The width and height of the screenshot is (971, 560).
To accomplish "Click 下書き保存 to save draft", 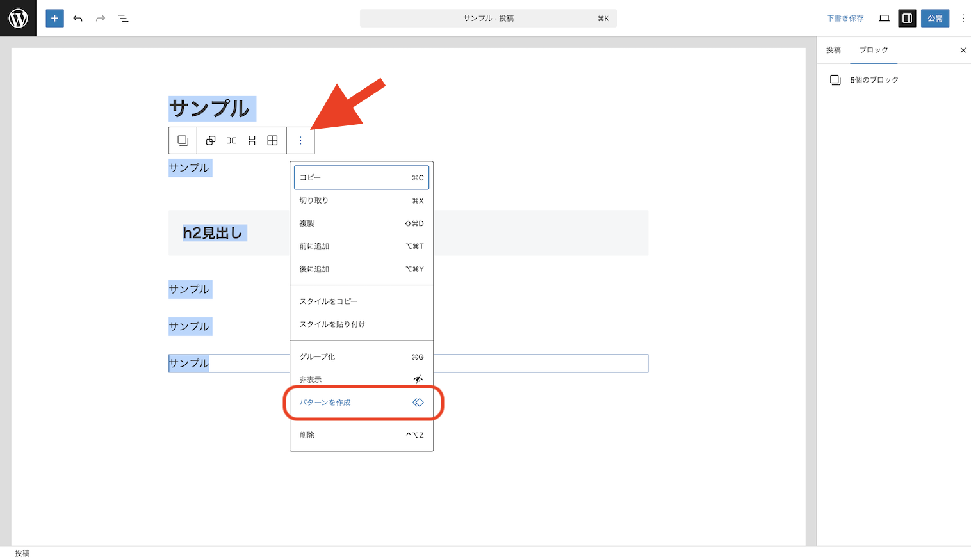I will click(845, 18).
